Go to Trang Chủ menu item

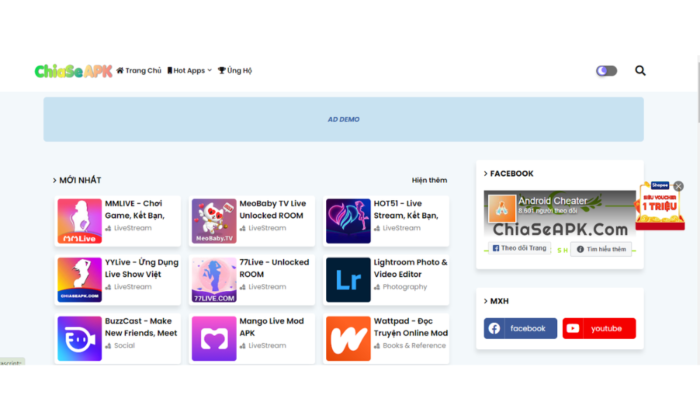coord(139,71)
